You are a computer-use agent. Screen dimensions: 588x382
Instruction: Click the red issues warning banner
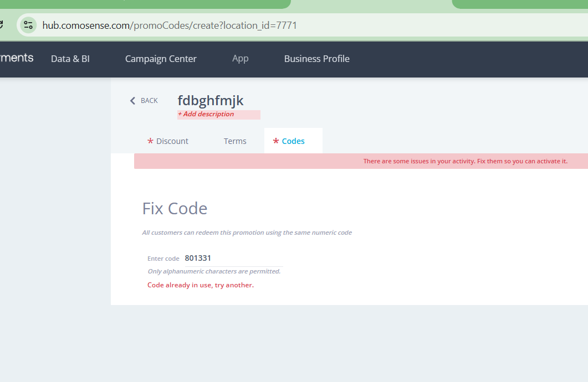(x=360, y=161)
